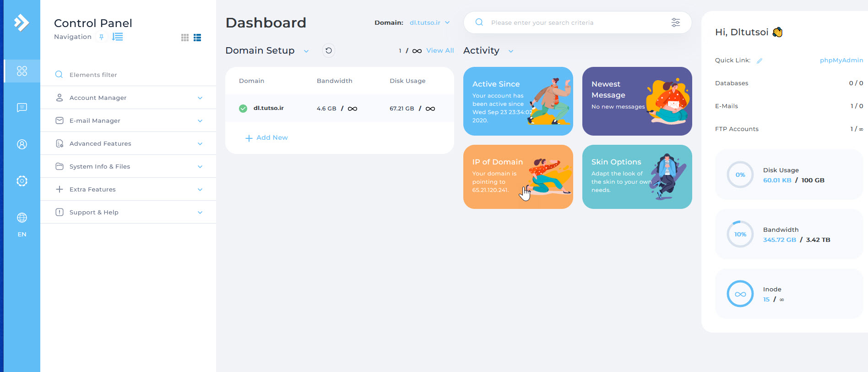Click the Bandwidth 10% progress circle
This screenshot has width=868, height=372.
[740, 234]
